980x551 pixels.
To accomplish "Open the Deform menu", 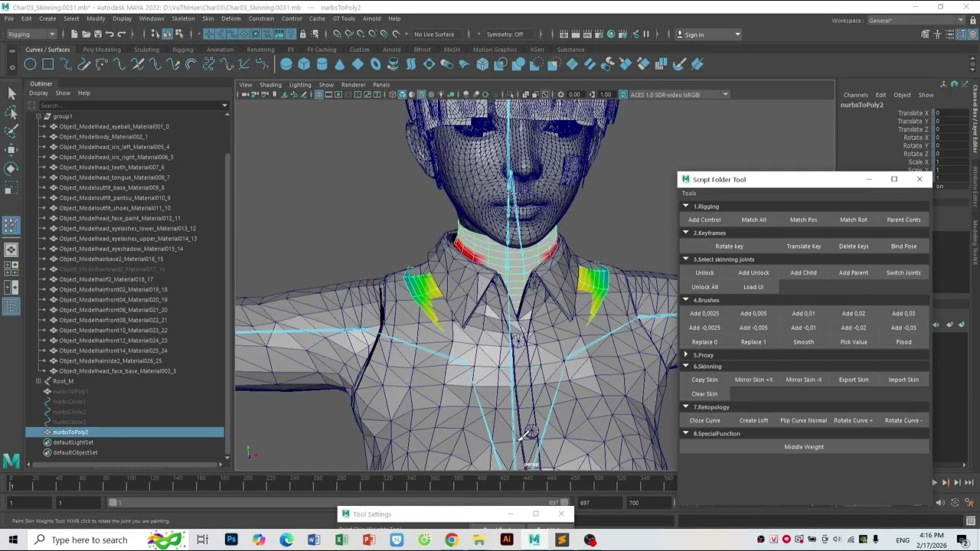I will [230, 18].
